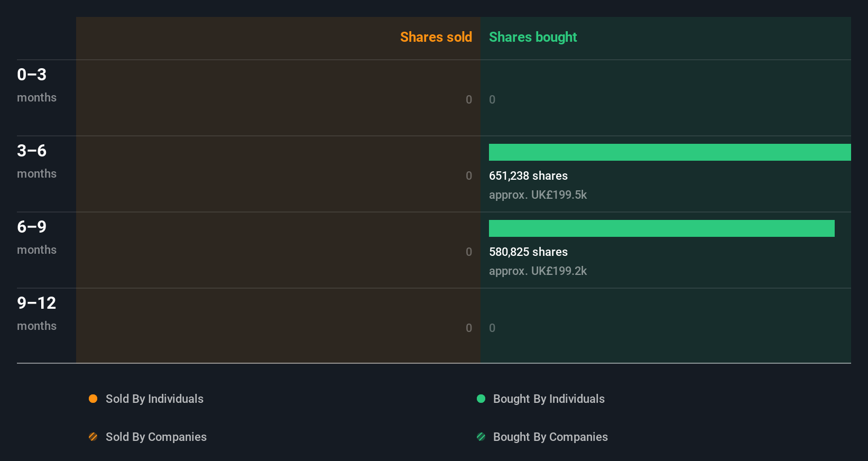
Task: Click the 3–6 months row label
Action: [x=37, y=161]
